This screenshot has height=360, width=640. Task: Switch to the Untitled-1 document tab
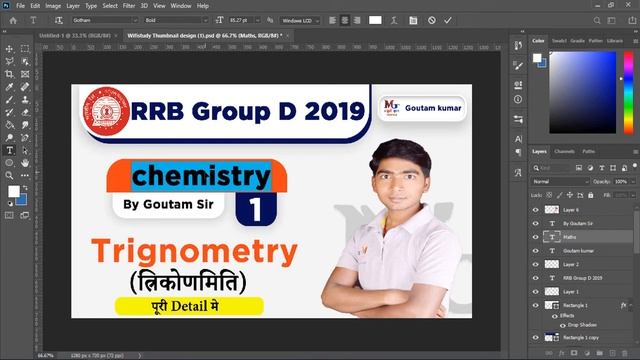(x=75, y=36)
